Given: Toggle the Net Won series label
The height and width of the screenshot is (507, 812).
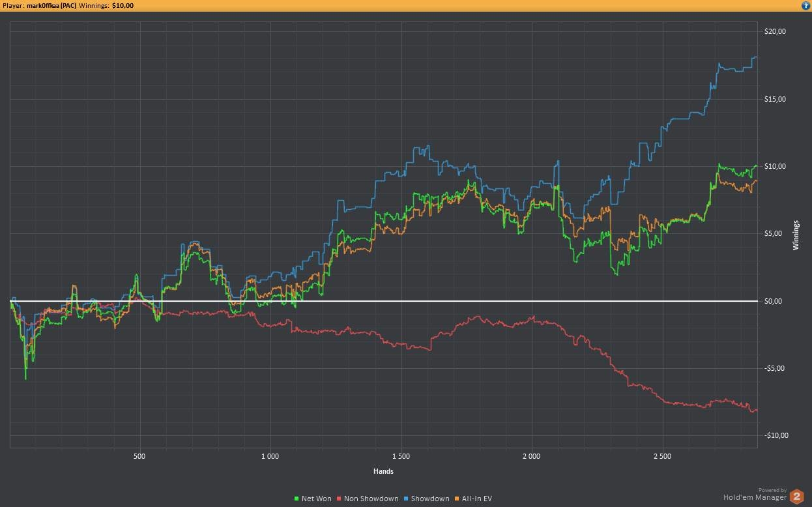Looking at the screenshot, I should pyautogui.click(x=317, y=499).
